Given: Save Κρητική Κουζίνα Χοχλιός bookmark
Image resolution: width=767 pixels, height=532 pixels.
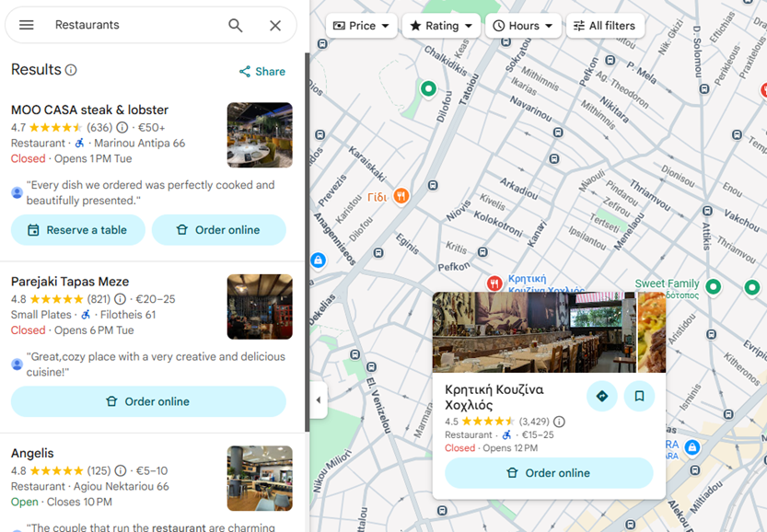Looking at the screenshot, I should 639,396.
